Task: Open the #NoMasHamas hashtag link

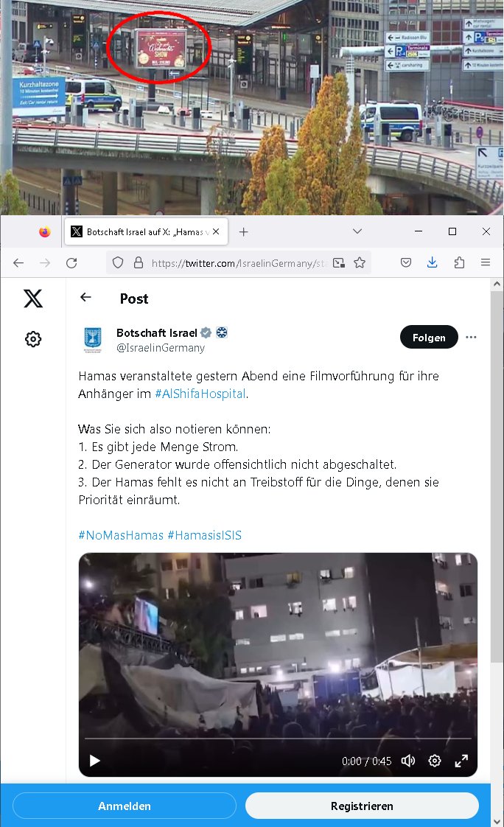Action: coord(121,535)
